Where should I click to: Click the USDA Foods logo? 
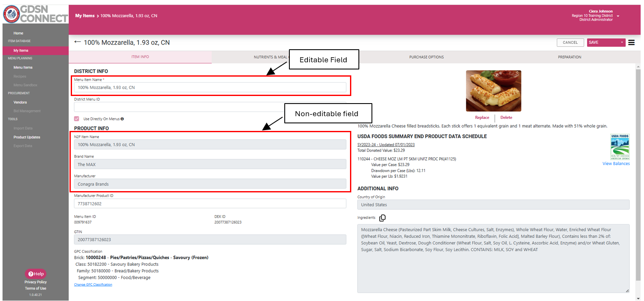point(620,147)
